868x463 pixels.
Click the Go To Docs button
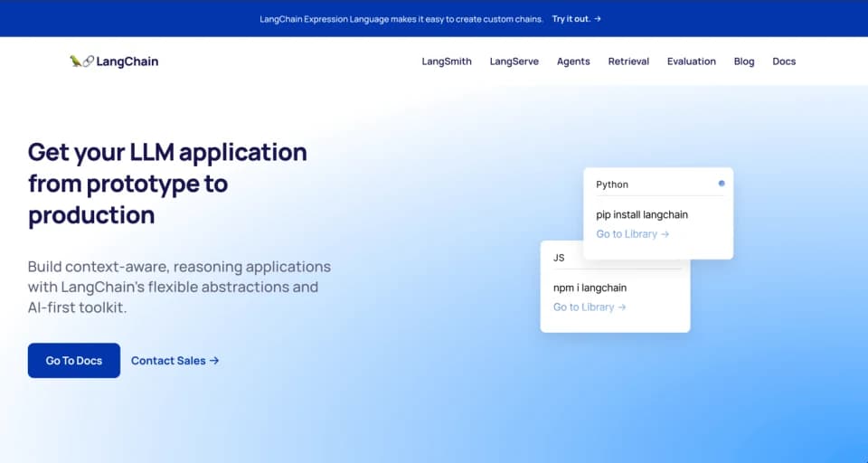pyautogui.click(x=74, y=361)
